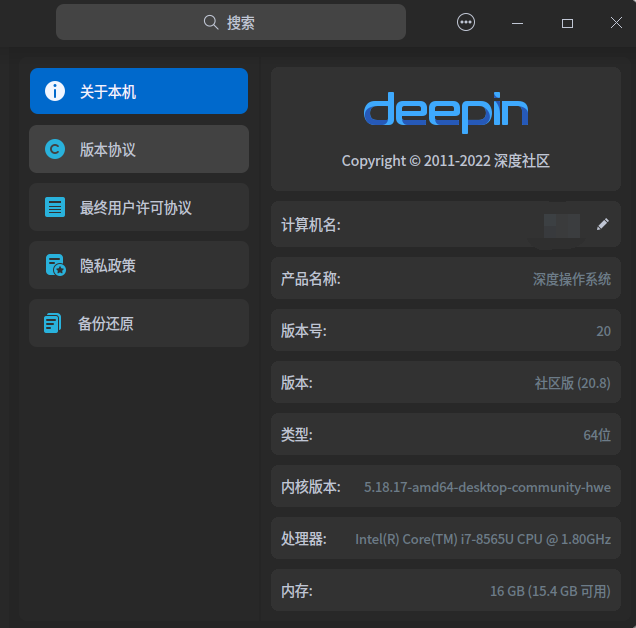Click the 内核版本 label

[x=311, y=487]
